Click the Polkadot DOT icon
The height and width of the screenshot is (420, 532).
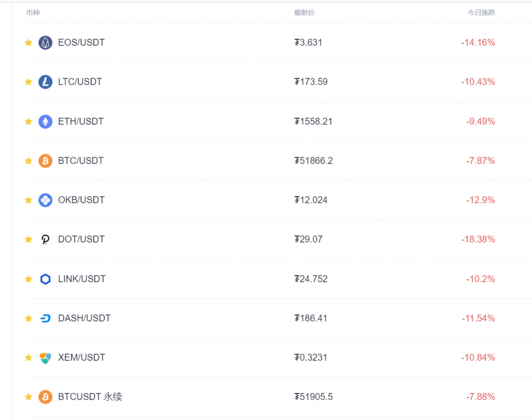click(x=46, y=239)
